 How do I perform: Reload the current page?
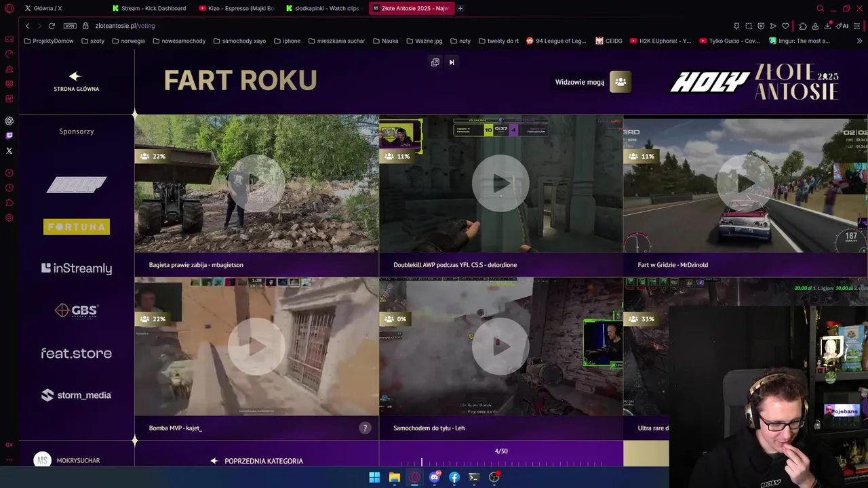(x=52, y=26)
